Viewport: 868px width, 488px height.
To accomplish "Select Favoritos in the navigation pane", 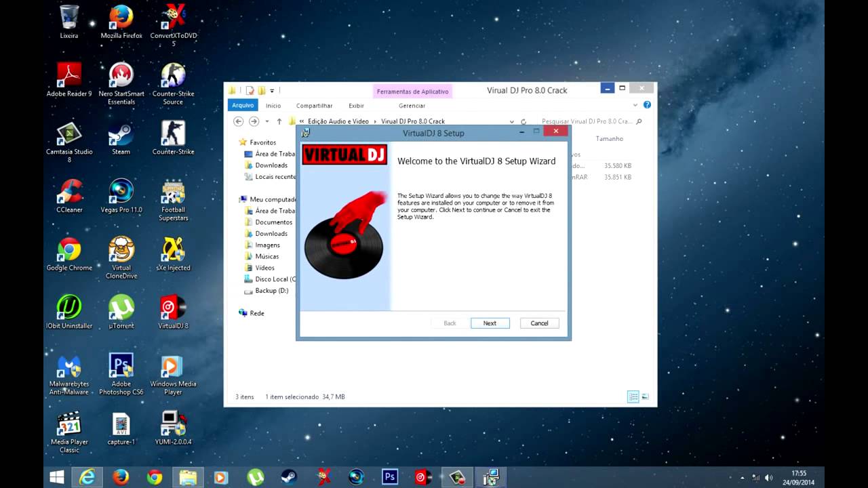I will click(262, 142).
